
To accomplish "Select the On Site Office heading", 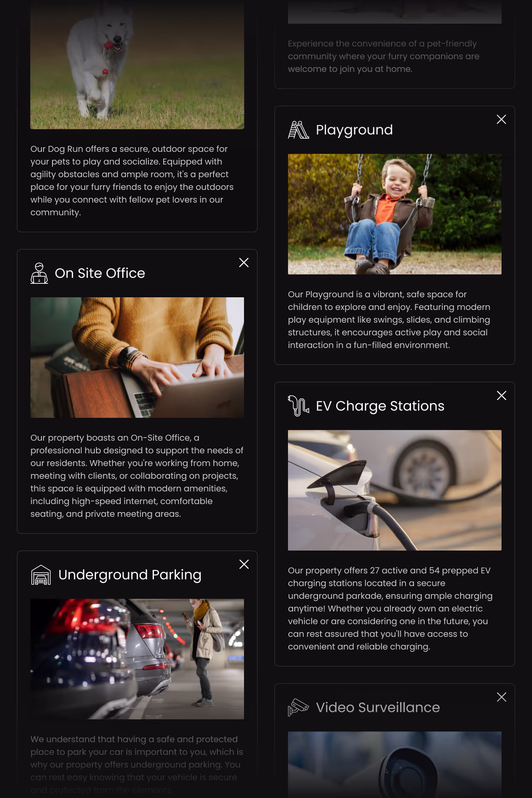I will pos(100,273).
